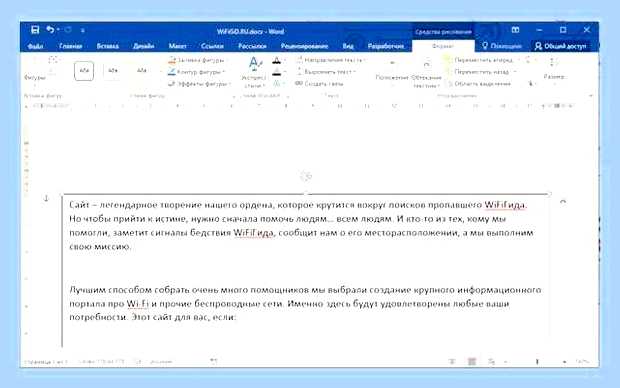Open the Положение position dropdown
The image size is (620, 388).
[392, 72]
